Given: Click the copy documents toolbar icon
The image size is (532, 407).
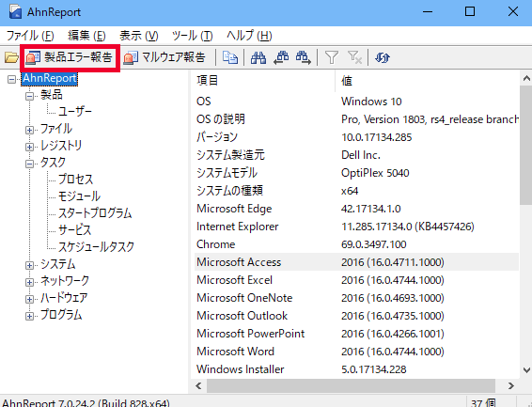Looking at the screenshot, I should pos(230,57).
